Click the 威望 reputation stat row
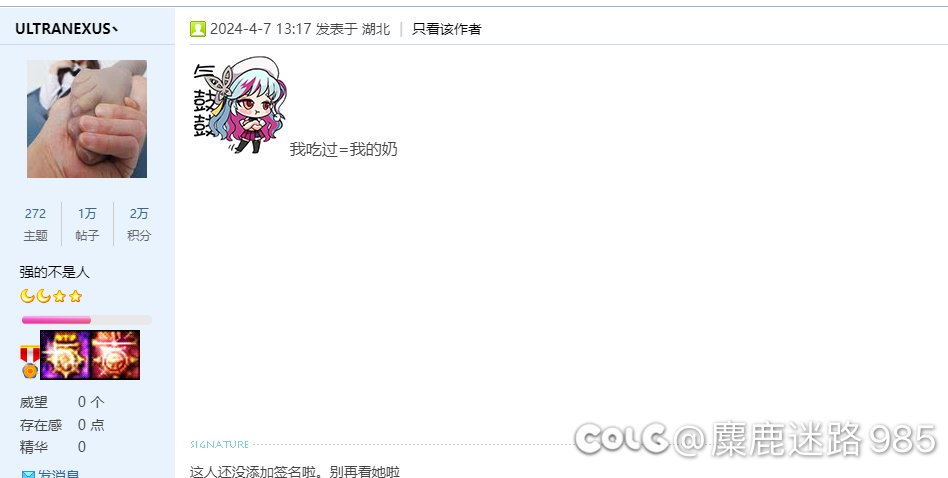 click(62, 402)
